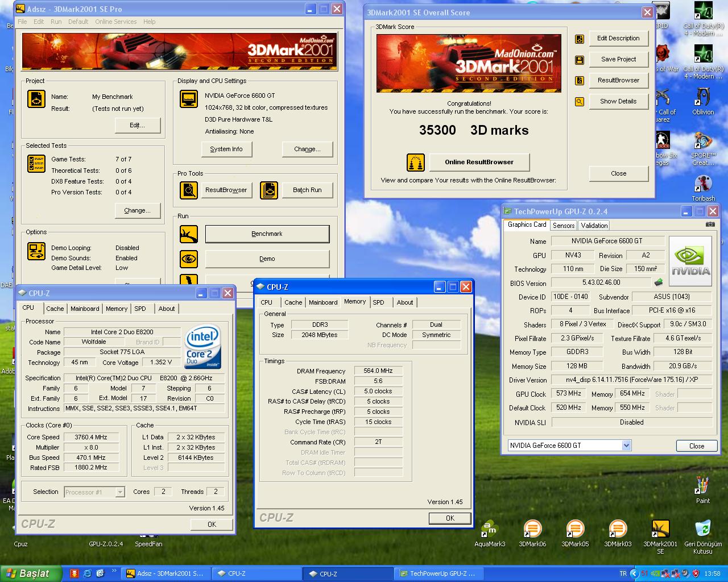Click the ResultBrowser icon in score window

pyautogui.click(x=580, y=81)
